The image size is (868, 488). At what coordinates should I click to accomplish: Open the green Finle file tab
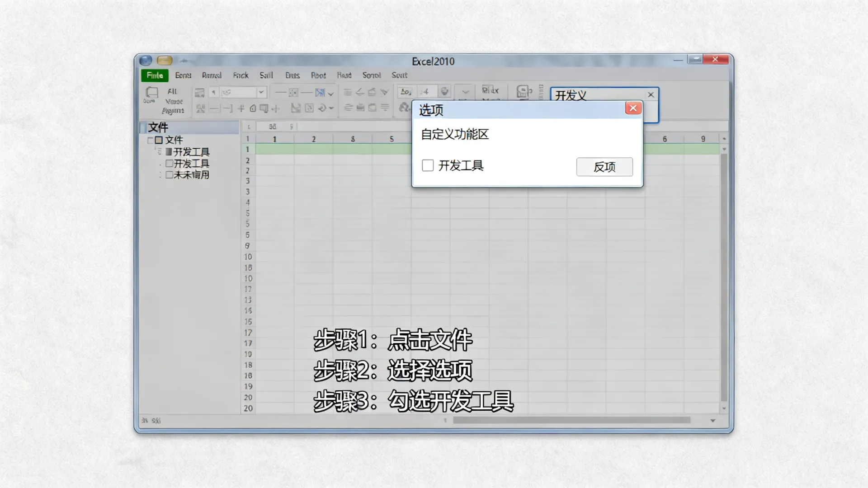[x=155, y=75]
